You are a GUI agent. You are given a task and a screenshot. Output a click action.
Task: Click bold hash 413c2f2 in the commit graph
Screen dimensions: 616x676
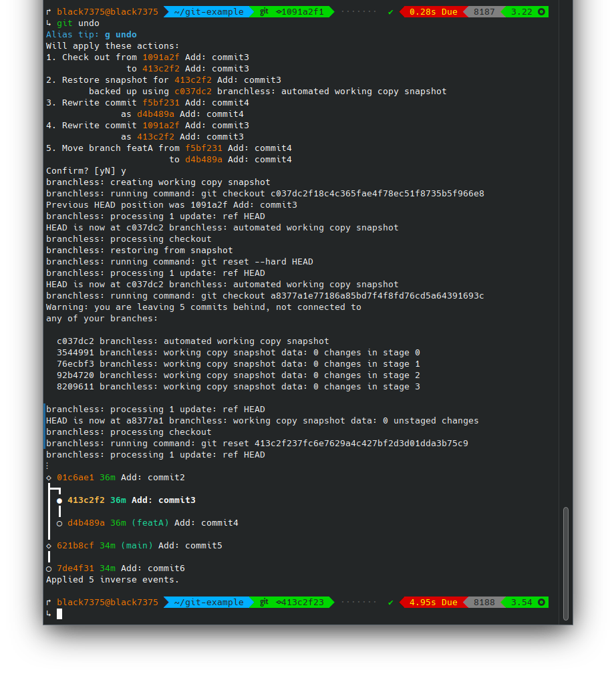pos(86,500)
